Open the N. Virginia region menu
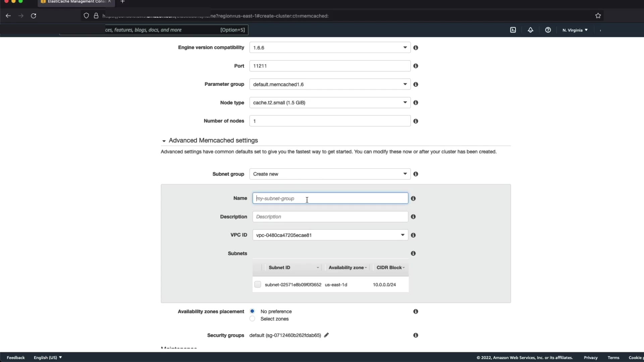 [575, 30]
